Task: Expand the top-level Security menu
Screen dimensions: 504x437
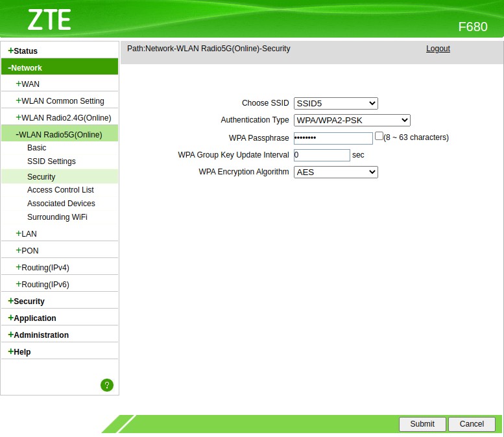Action: coord(26,301)
